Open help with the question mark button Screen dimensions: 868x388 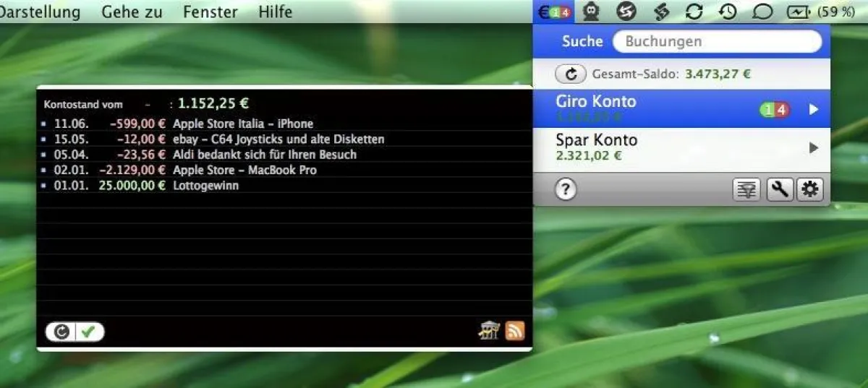[566, 190]
